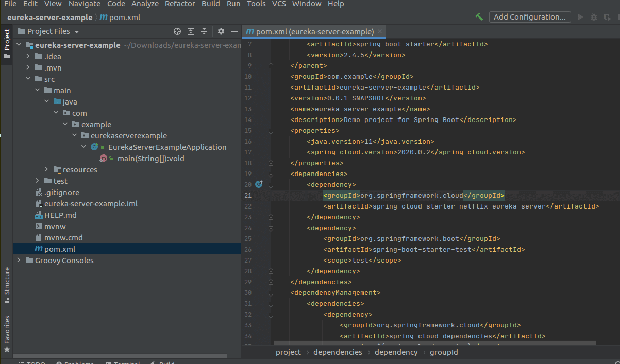Open the Refactor menu
Viewport: 620px width, 364px height.
(180, 4)
